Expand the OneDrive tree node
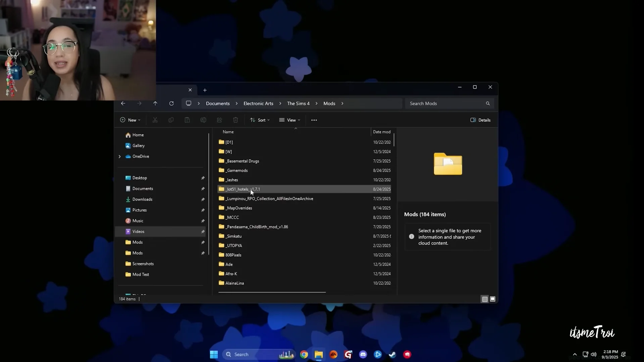The image size is (644, 362). pos(119,156)
